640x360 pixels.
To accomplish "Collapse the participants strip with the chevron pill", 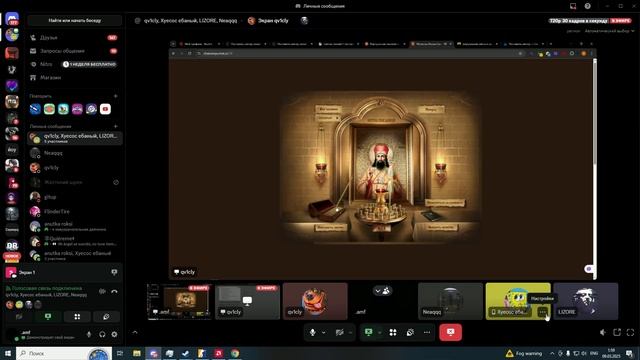I will (382, 291).
